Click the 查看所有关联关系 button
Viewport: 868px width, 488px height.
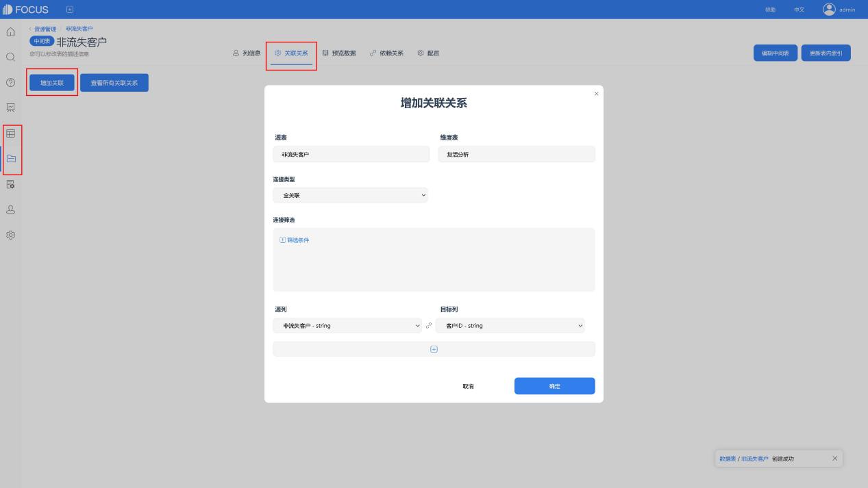114,83
